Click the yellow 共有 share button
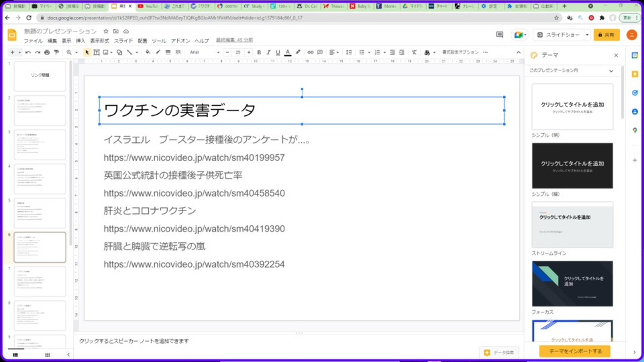644x362 pixels. click(x=606, y=35)
